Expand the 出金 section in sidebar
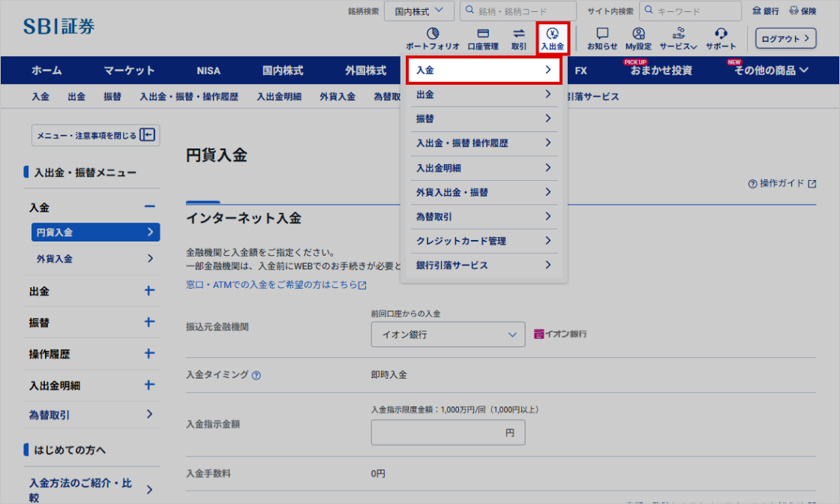Image resolution: width=840 pixels, height=504 pixels. click(x=149, y=291)
